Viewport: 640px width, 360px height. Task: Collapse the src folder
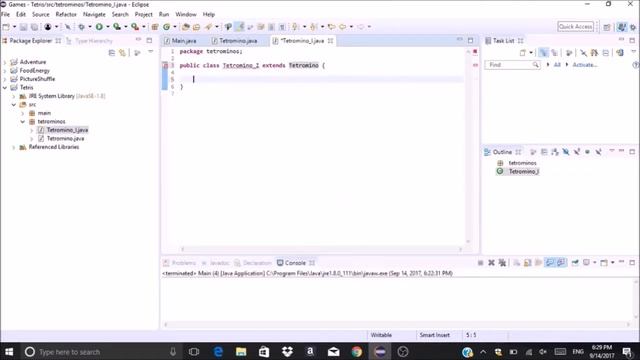(x=14, y=105)
